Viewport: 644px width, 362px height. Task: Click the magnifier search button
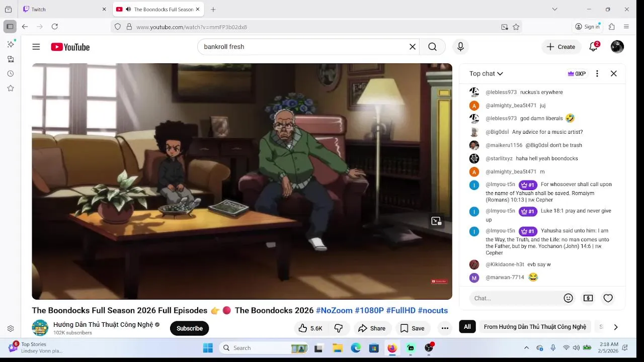[x=432, y=47]
